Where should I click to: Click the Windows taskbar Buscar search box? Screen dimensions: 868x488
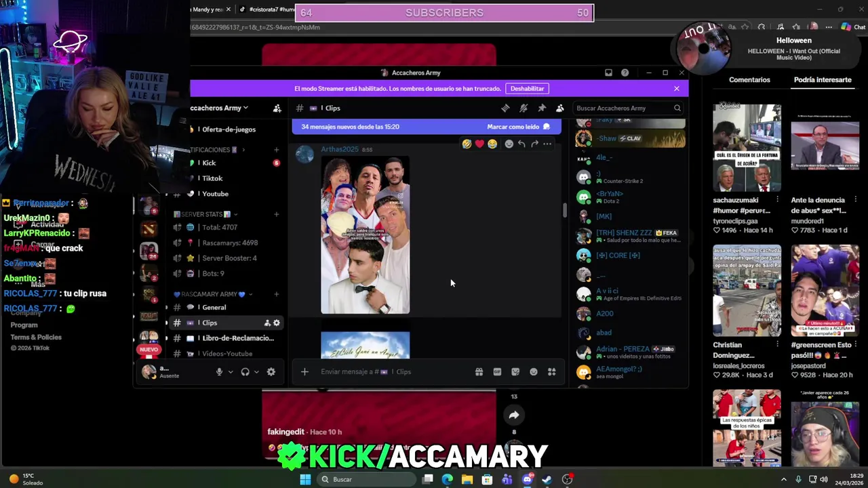(366, 479)
